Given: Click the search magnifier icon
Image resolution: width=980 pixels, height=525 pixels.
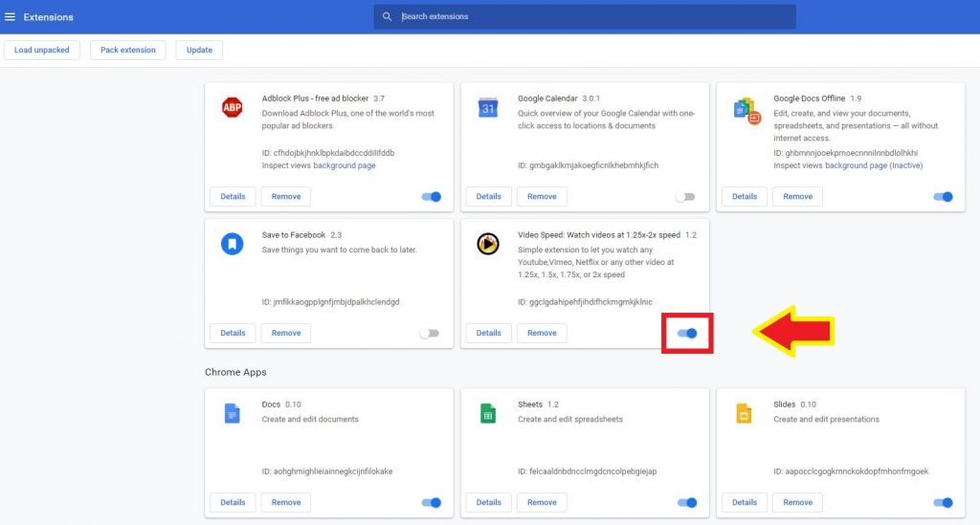Looking at the screenshot, I should [x=387, y=17].
